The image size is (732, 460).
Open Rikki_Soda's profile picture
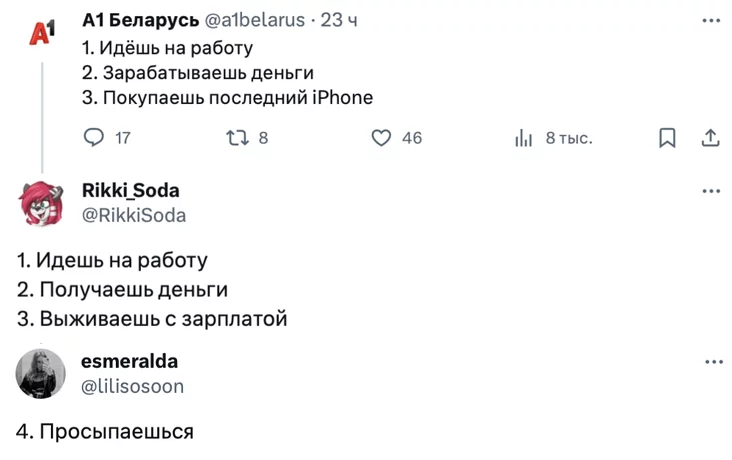[x=41, y=203]
